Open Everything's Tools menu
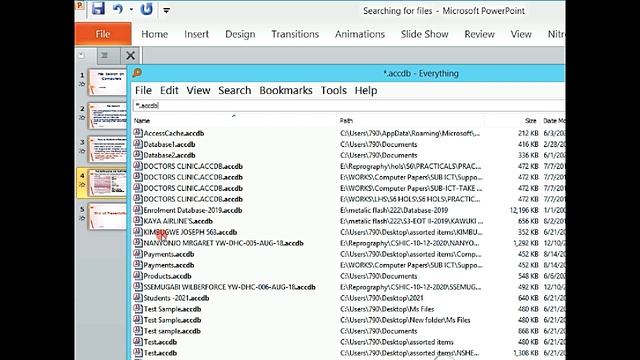 pos(333,90)
